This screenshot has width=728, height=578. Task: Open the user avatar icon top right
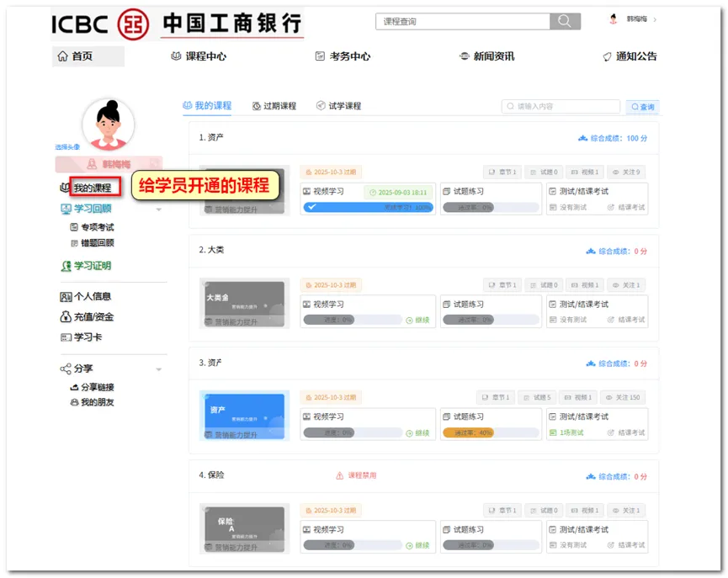pos(614,19)
